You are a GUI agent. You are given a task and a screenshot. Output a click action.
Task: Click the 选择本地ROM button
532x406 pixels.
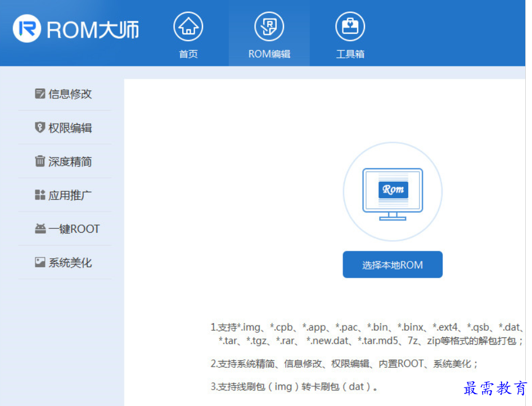[x=393, y=264]
